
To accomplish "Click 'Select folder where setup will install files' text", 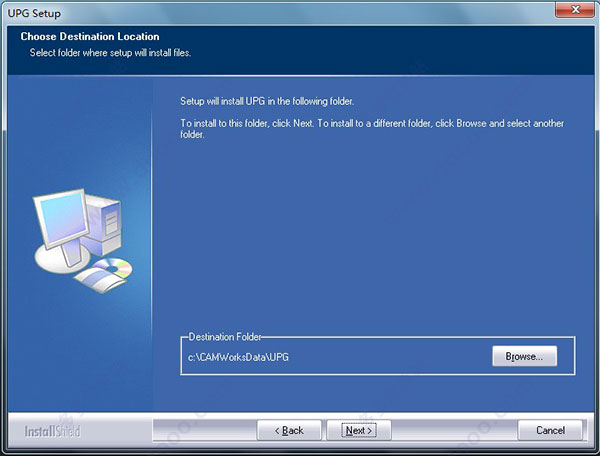I will click(110, 52).
